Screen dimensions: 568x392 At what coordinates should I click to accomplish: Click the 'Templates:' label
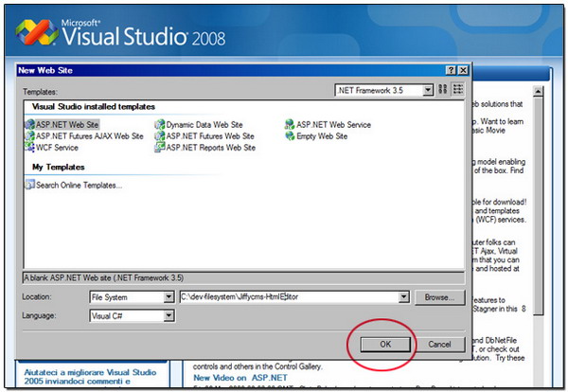tap(40, 92)
